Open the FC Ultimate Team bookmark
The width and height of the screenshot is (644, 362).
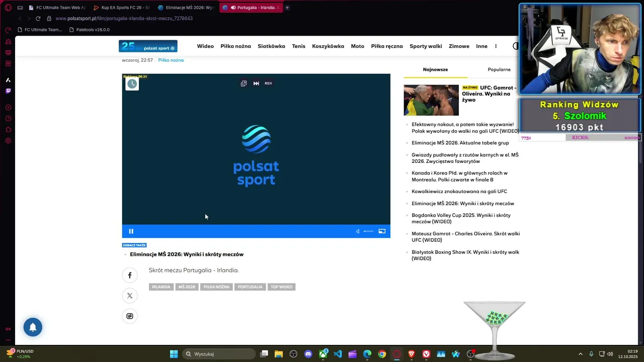coord(40,30)
